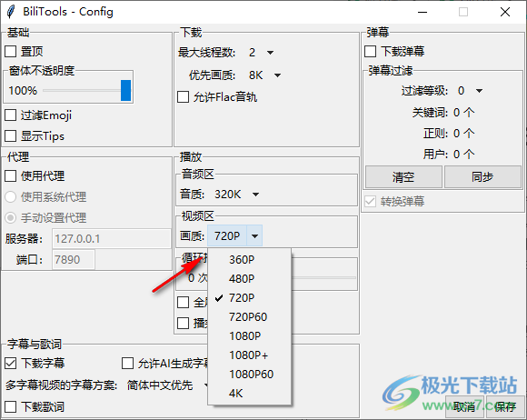Click the 关键词 count value
Screen dimensions: 527x420
463,113
